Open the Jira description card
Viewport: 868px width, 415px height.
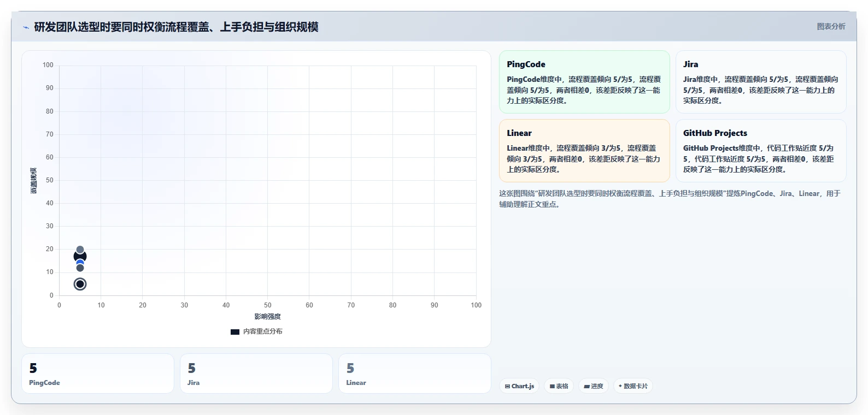point(761,82)
